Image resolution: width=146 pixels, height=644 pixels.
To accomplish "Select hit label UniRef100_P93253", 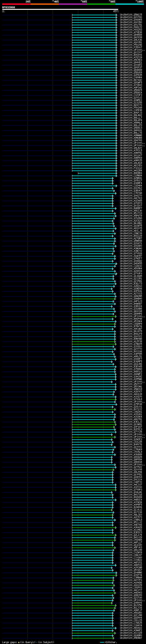I will (x=131, y=30).
